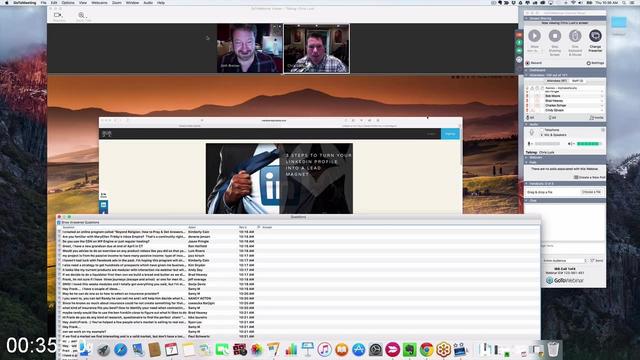640x360 pixels.
Task: Click the green webcam icon on grab tab
Action: (519, 51)
